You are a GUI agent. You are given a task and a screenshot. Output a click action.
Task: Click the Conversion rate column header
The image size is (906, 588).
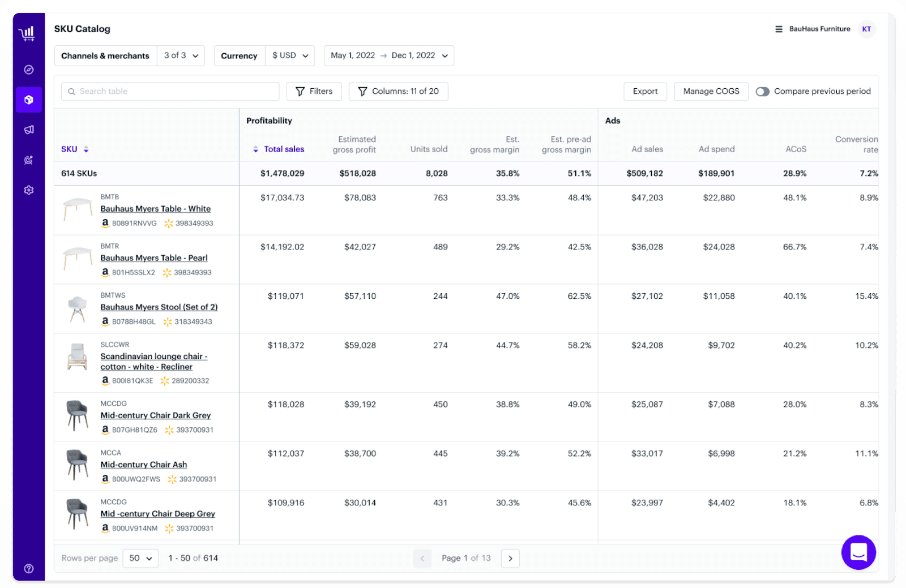coord(857,144)
